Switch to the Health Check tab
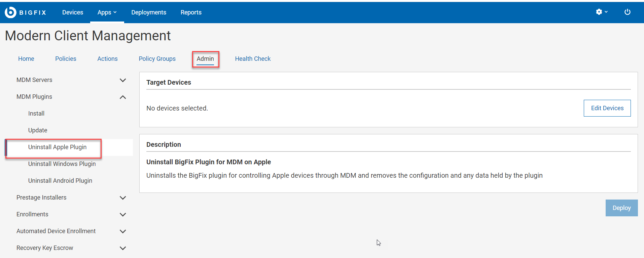The width and height of the screenshot is (644, 258). click(253, 59)
